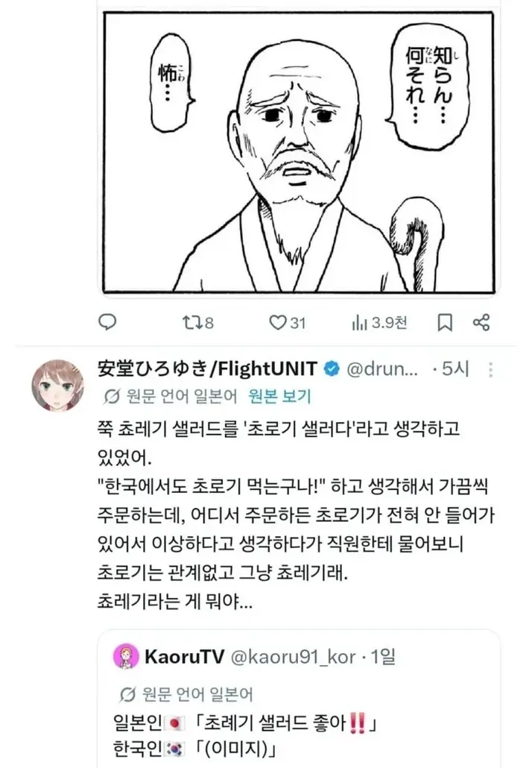Retweet the post showing 8 reposts
The width and height of the screenshot is (532, 768).
[x=197, y=323]
